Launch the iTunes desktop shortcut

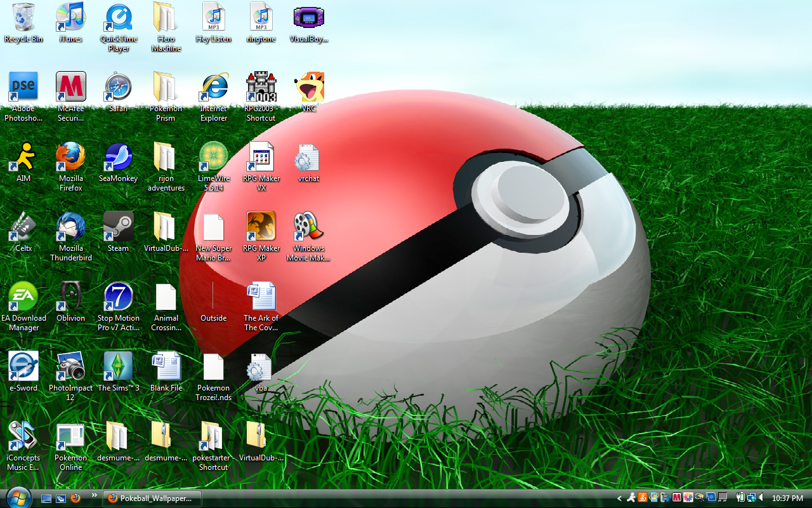tap(70, 23)
